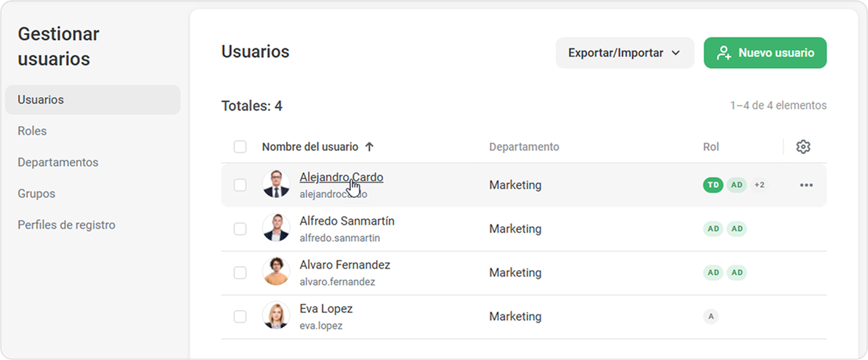The width and height of the screenshot is (868, 360).
Task: Toggle the select-all users checkbox in header
Action: 241,147
